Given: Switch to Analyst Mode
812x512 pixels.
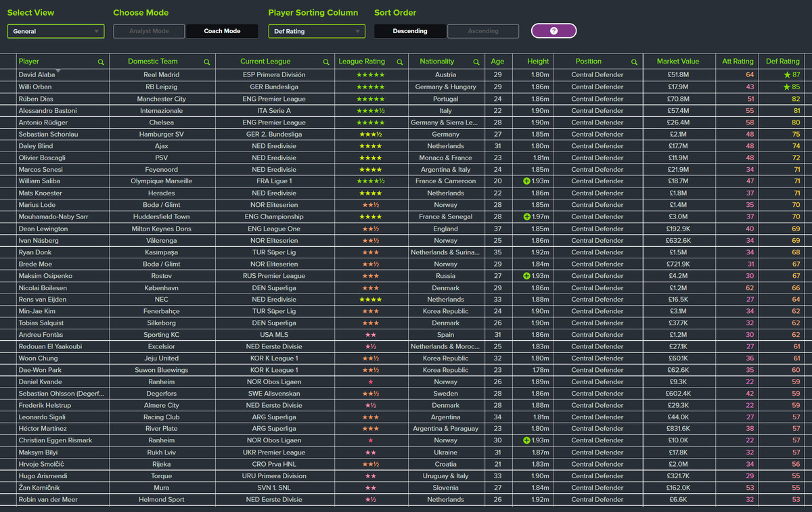Looking at the screenshot, I should coord(149,31).
